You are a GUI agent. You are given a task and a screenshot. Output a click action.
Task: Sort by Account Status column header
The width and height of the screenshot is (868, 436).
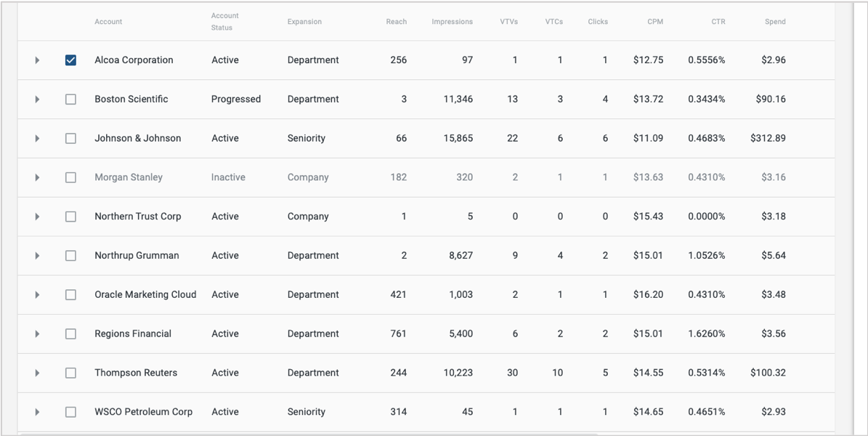coord(224,22)
